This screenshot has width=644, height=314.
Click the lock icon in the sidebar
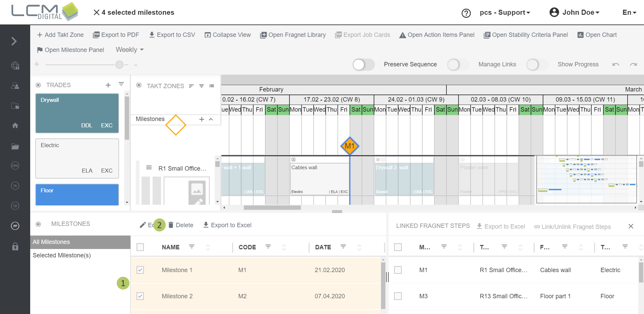(15, 247)
